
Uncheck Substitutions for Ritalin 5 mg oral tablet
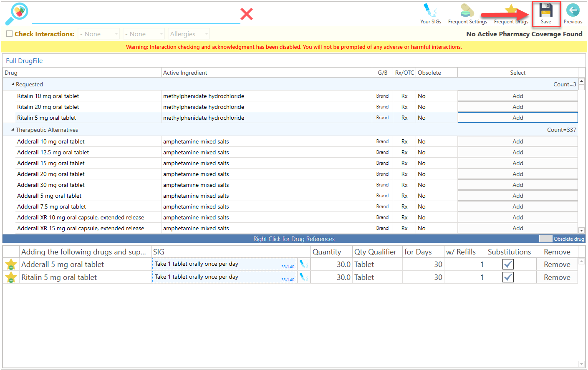[508, 277]
